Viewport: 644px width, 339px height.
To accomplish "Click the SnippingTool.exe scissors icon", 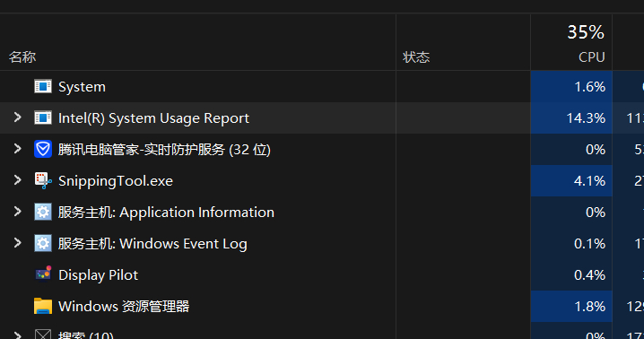I will tap(43, 181).
